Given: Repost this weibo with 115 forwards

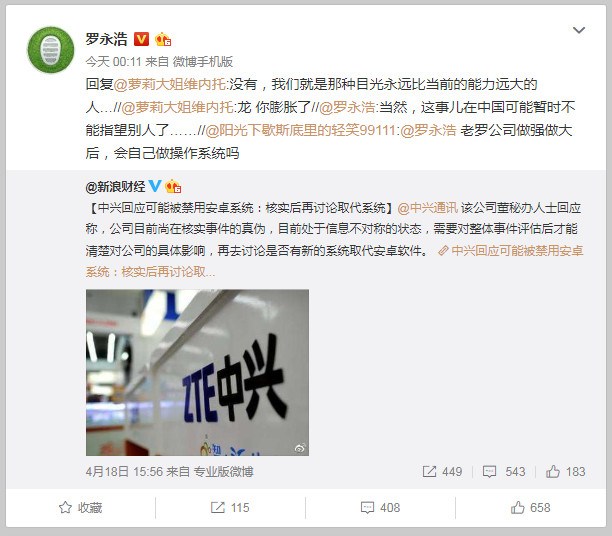Looking at the screenshot, I should (x=230, y=508).
